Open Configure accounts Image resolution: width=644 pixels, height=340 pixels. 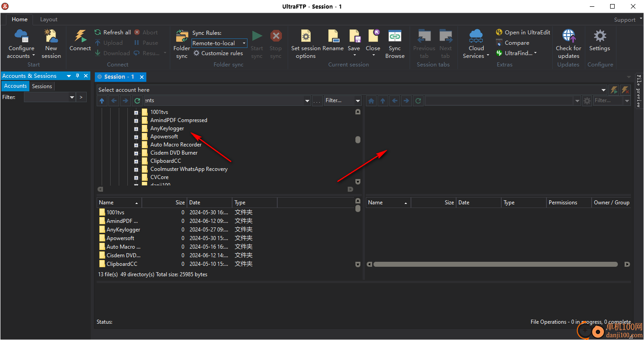pos(21,44)
